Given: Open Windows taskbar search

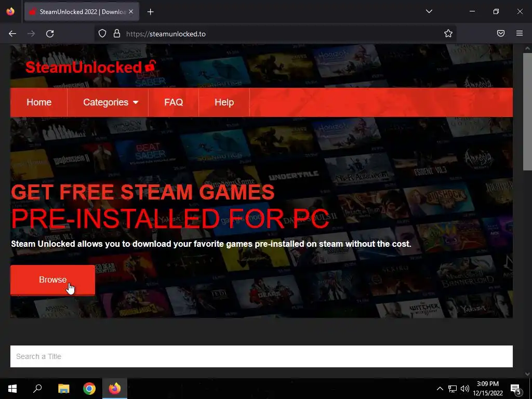Looking at the screenshot, I should (x=37, y=389).
